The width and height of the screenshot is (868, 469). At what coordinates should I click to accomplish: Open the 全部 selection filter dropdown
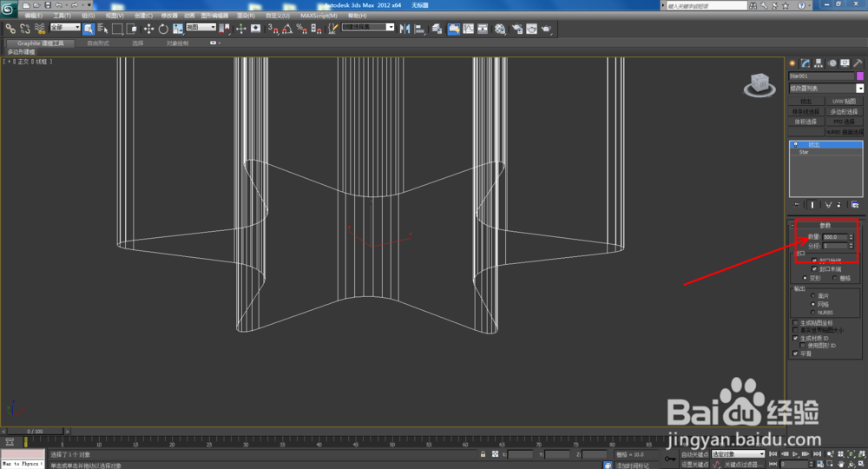tap(65, 27)
